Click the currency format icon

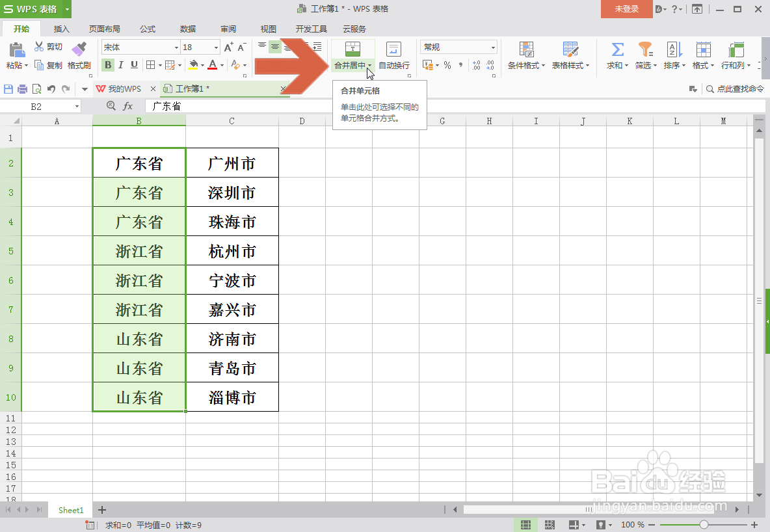point(428,65)
